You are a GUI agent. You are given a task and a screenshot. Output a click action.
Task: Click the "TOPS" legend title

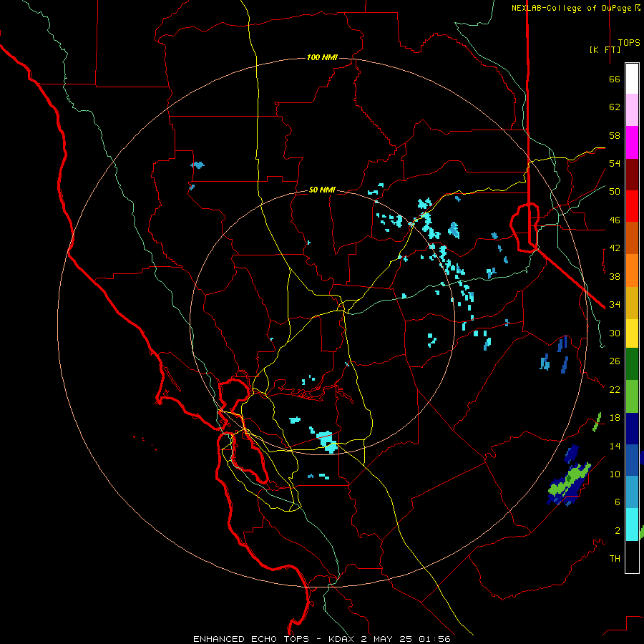click(x=629, y=42)
